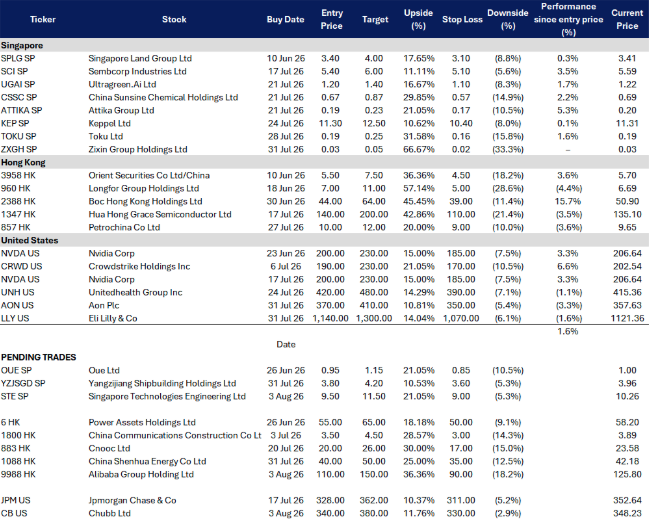
Task: Click Hua Hong current price 135.10
Action: tap(627, 214)
